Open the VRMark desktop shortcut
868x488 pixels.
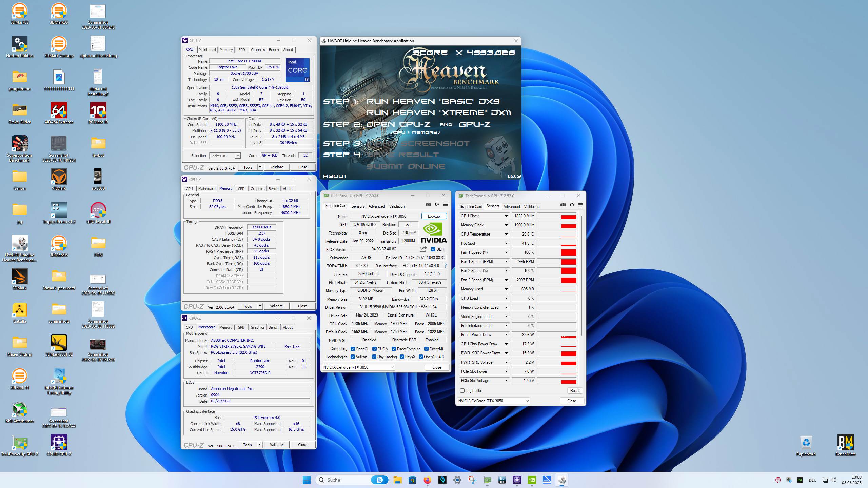point(59,180)
